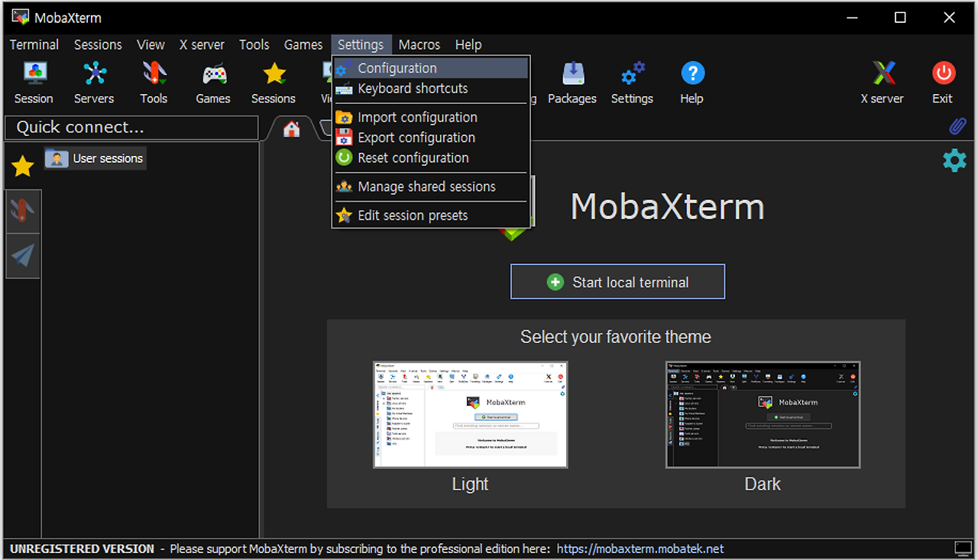Open the mobaxterm.mobatek.net link
Image resolution: width=978 pixels, height=560 pixels.
point(640,549)
